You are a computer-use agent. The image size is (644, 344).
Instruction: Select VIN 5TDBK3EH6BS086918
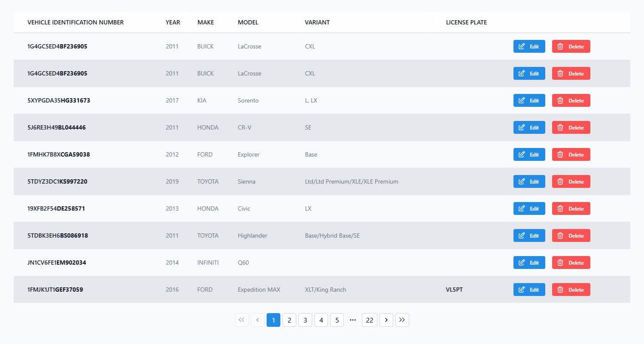(x=58, y=235)
